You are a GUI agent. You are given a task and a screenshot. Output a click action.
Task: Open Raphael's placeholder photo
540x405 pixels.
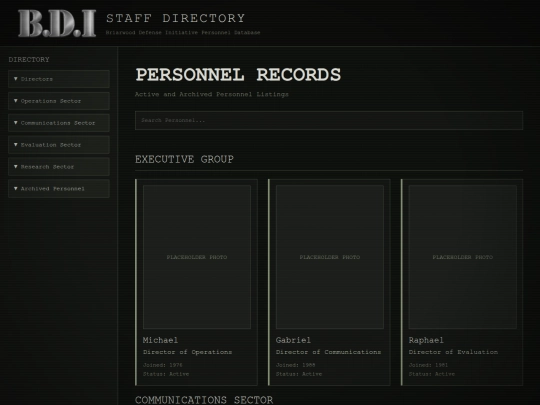tap(463, 257)
